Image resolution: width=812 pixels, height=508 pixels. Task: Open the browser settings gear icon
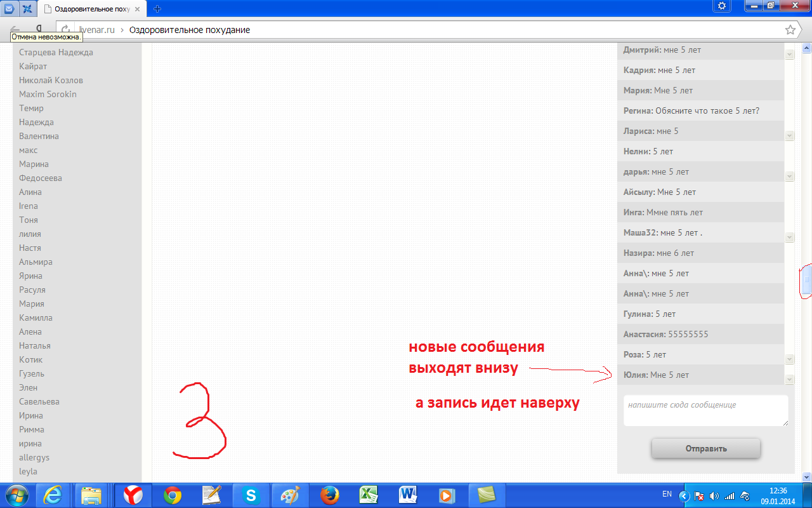point(722,6)
